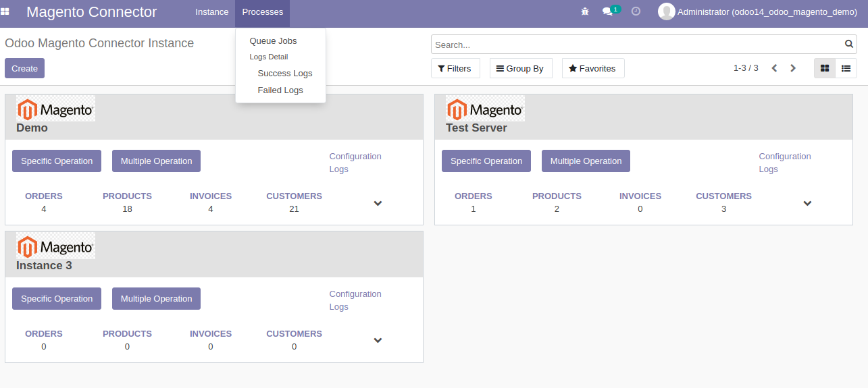Open the Configuration link on Demo card
This screenshot has width=868, height=388.
click(355, 157)
